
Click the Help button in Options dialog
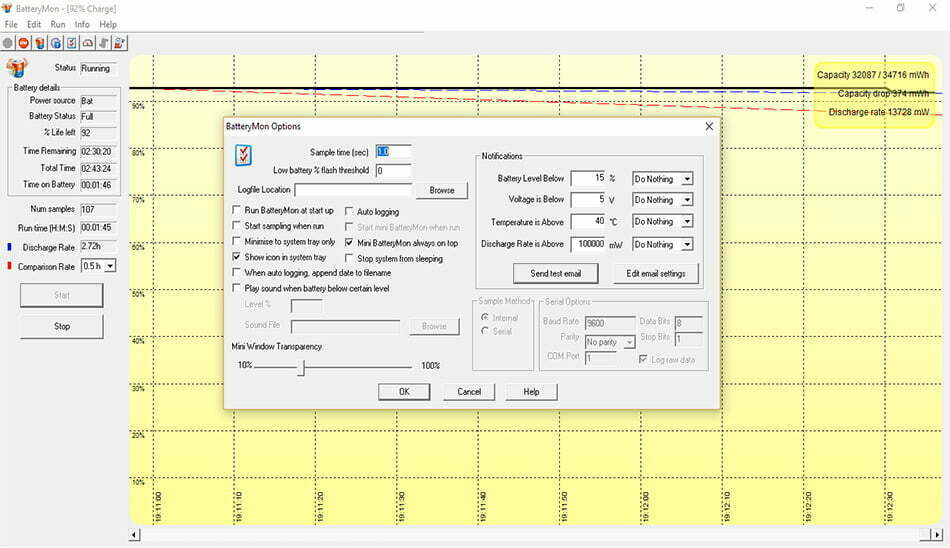(x=531, y=392)
